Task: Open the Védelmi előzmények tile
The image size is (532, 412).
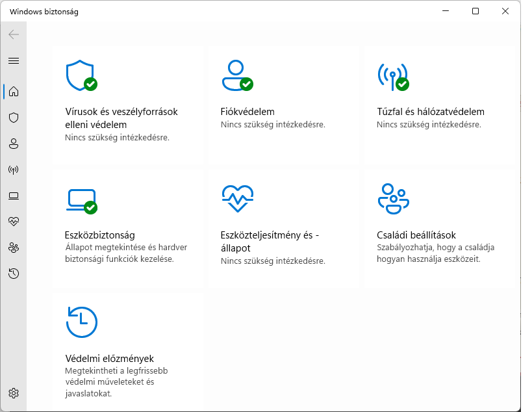Action: [128, 352]
